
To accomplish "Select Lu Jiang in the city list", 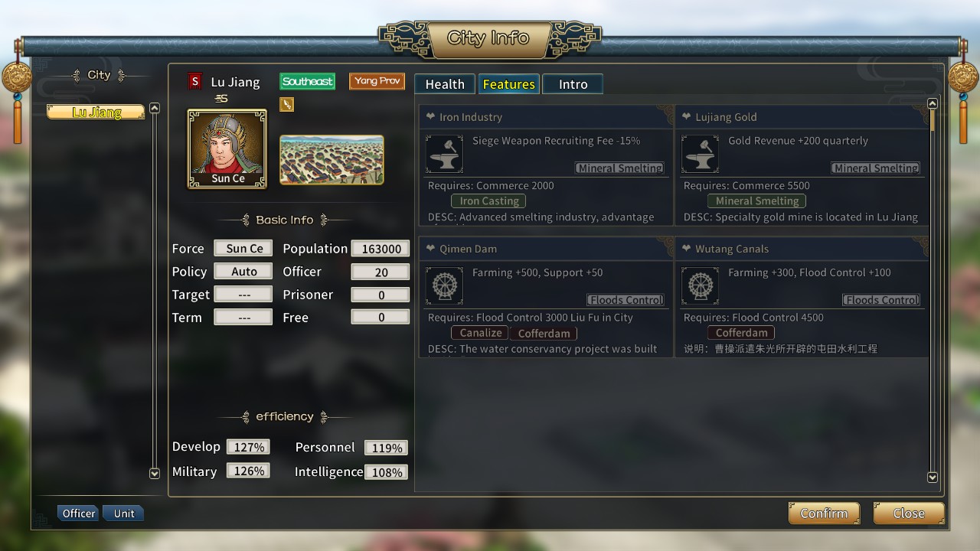I will point(96,112).
